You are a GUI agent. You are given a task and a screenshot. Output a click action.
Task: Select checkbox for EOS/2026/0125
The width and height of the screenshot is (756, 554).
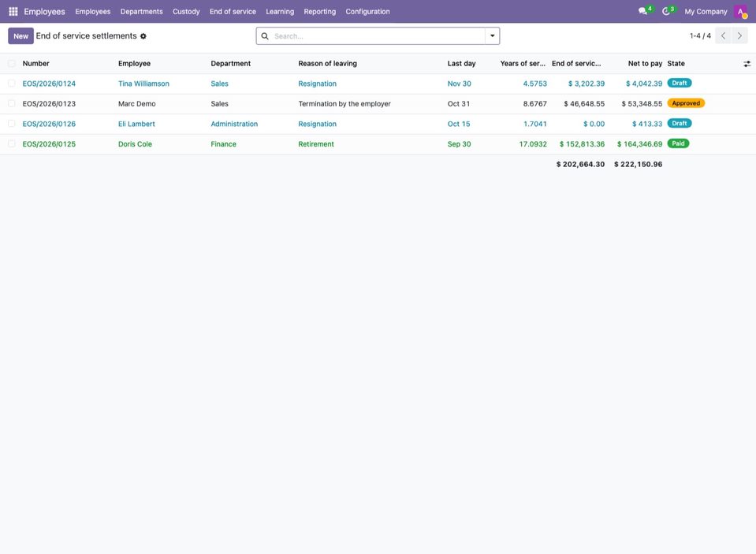[12, 144]
